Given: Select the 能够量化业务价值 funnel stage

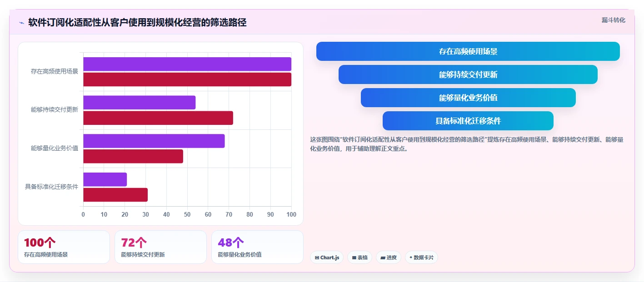Looking at the screenshot, I should [x=468, y=98].
